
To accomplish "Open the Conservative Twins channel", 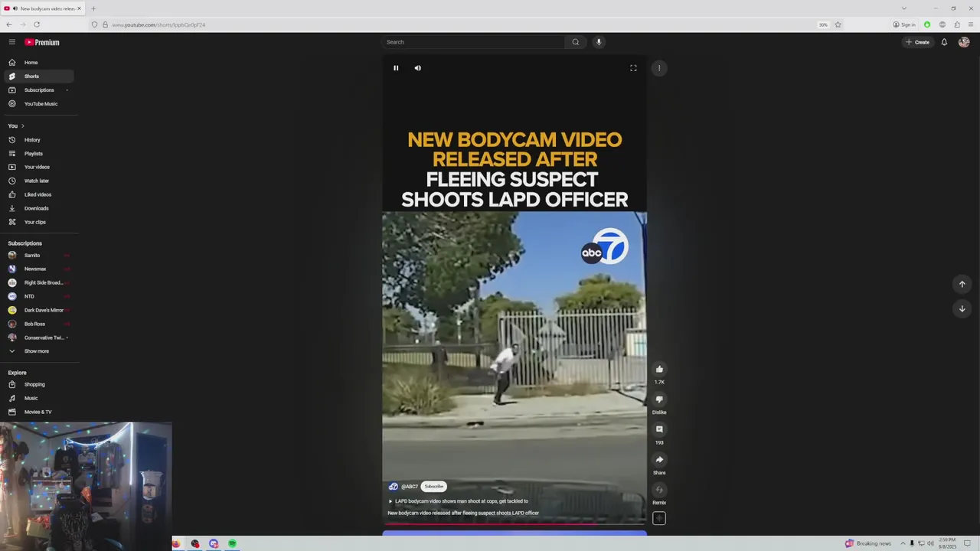I will click(38, 337).
